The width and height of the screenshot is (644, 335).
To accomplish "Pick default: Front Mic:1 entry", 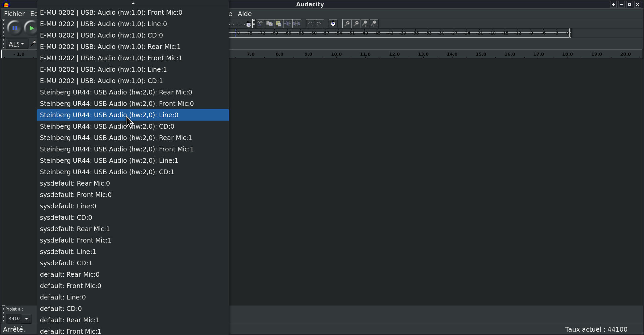I will pyautogui.click(x=133, y=331).
